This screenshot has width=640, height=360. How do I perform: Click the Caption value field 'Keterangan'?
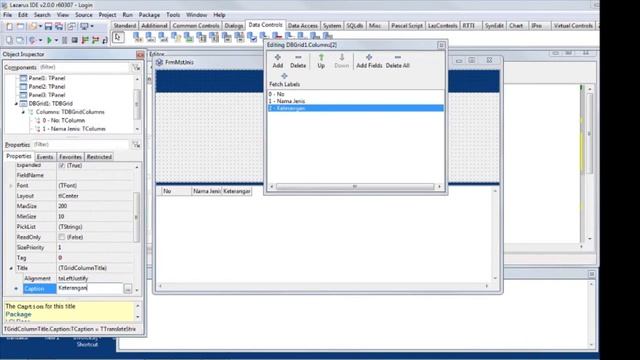pos(90,288)
